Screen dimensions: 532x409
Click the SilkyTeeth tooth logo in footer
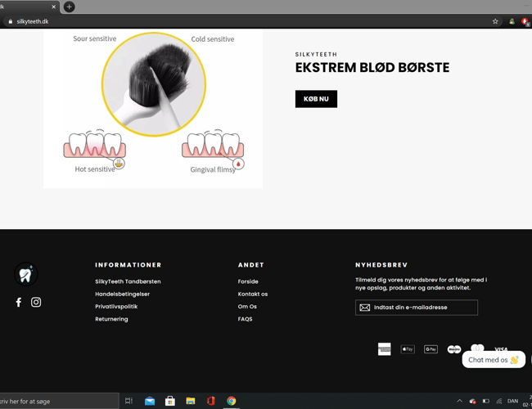coord(26,274)
